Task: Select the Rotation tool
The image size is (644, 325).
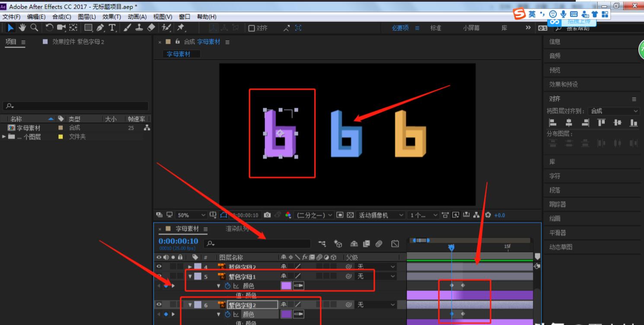Action: tap(49, 28)
